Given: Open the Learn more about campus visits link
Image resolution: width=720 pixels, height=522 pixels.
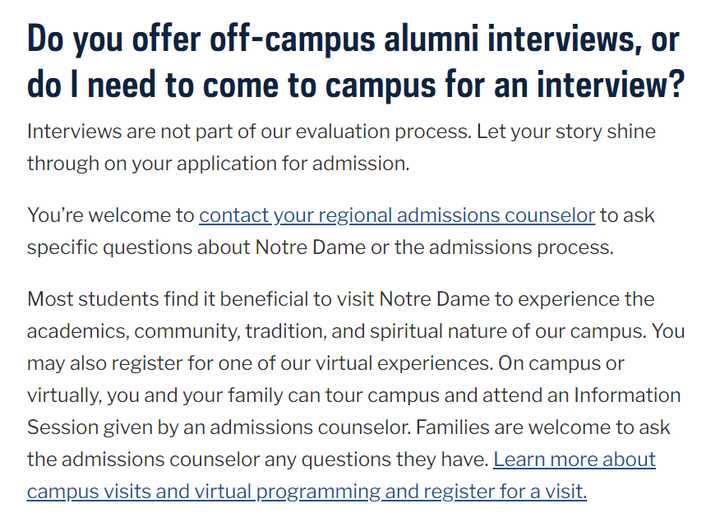Looking at the screenshot, I should click(x=574, y=460).
